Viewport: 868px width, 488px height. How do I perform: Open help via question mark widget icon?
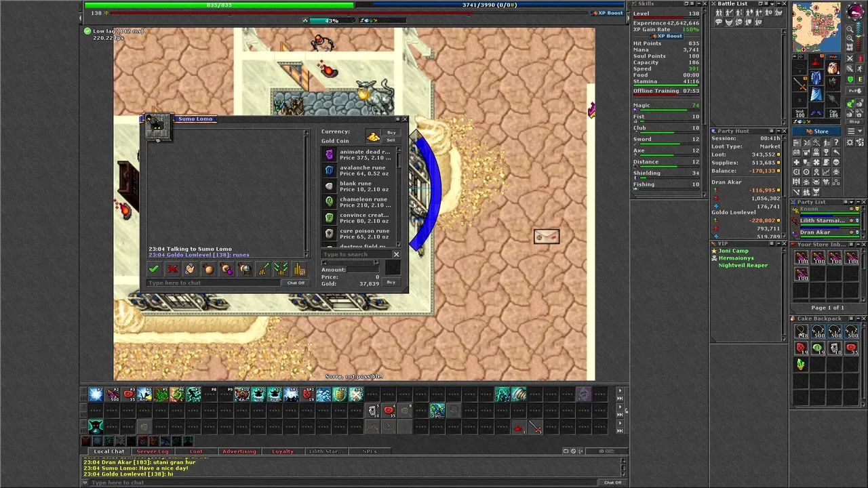[x=836, y=142]
